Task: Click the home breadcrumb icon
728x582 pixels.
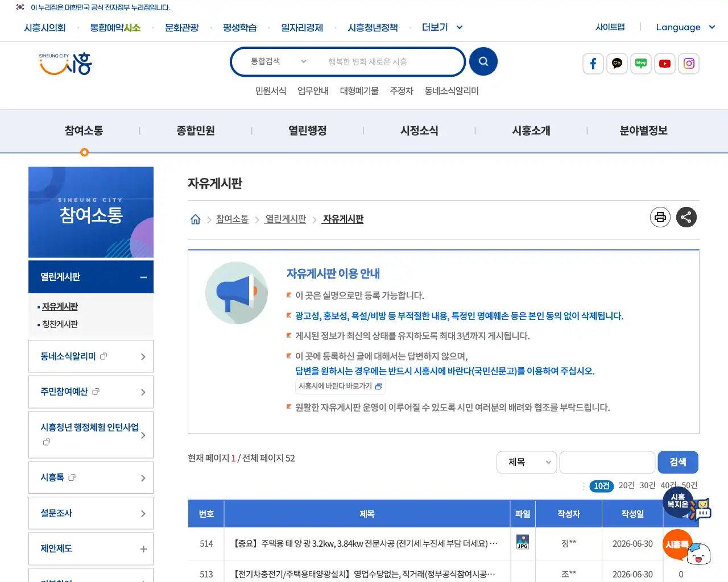Action: point(195,219)
